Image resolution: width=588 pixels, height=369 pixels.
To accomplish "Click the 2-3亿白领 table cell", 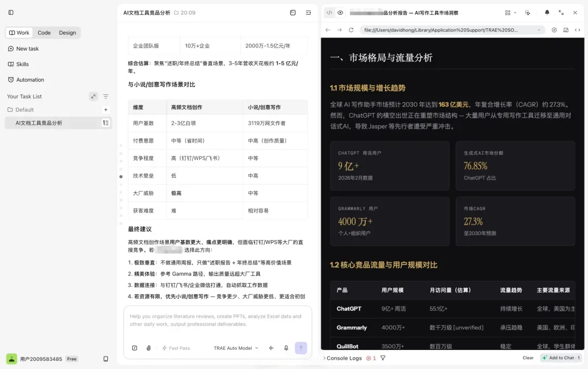I will pos(204,123).
